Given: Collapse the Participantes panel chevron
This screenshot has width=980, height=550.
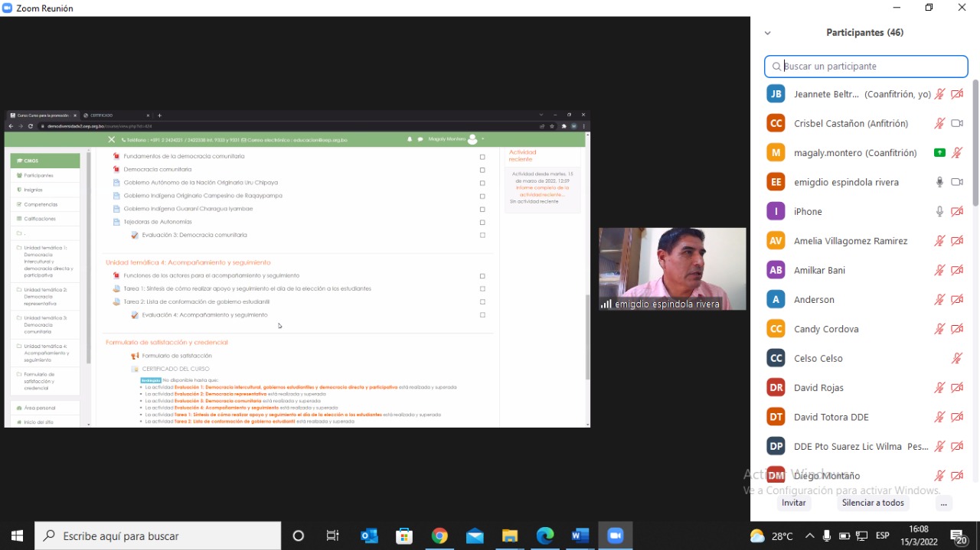Looking at the screenshot, I should tap(767, 33).
